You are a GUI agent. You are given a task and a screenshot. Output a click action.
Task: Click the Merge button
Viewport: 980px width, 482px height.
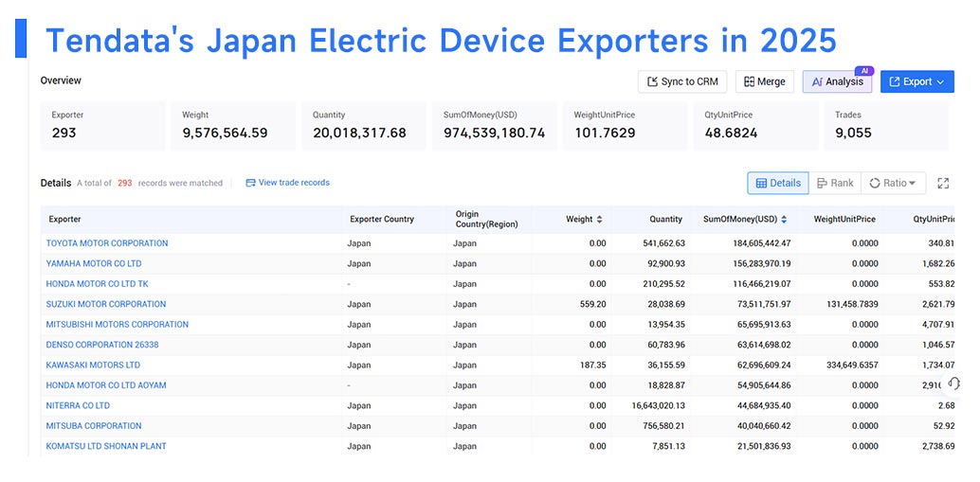764,81
